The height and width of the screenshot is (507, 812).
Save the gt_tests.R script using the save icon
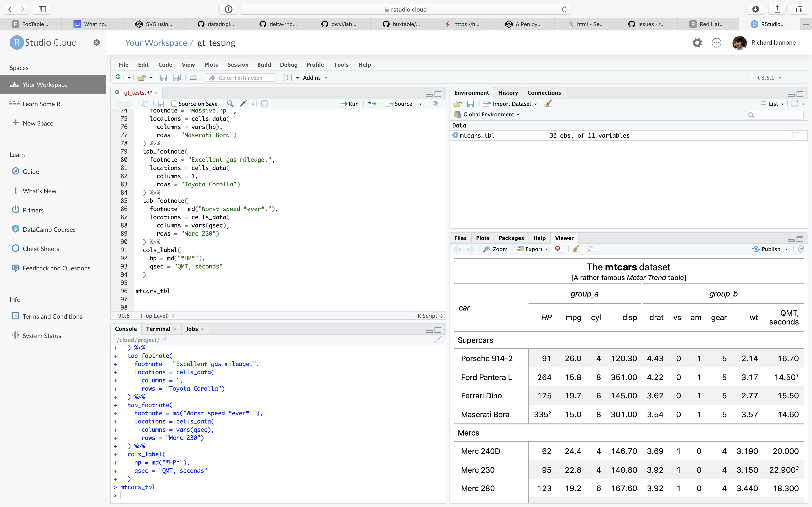click(x=161, y=104)
